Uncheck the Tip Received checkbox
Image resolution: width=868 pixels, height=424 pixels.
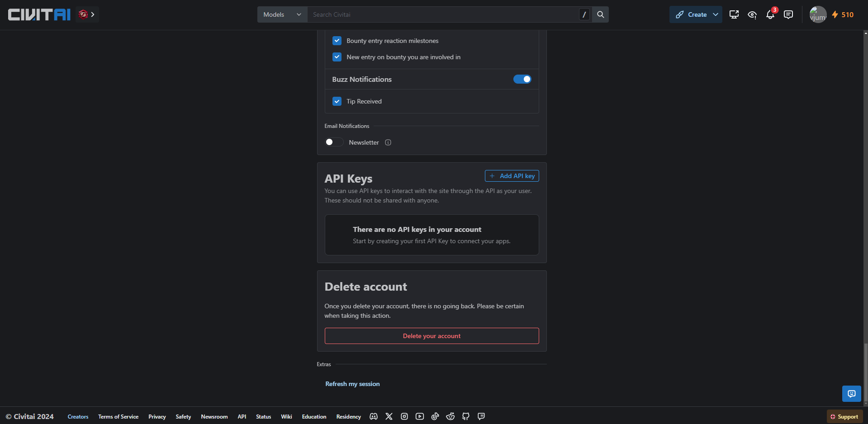tap(337, 101)
